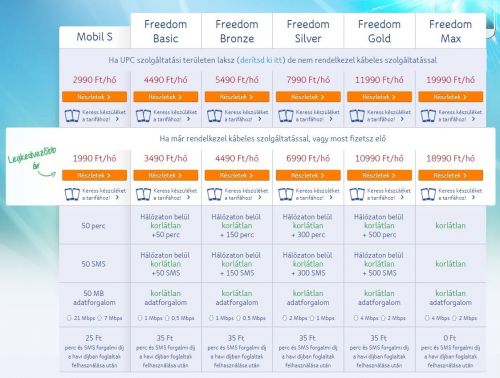Open Részletek for Freedom Basic 3490 Ft/hó
This screenshot has width=500, height=378.
166,175
